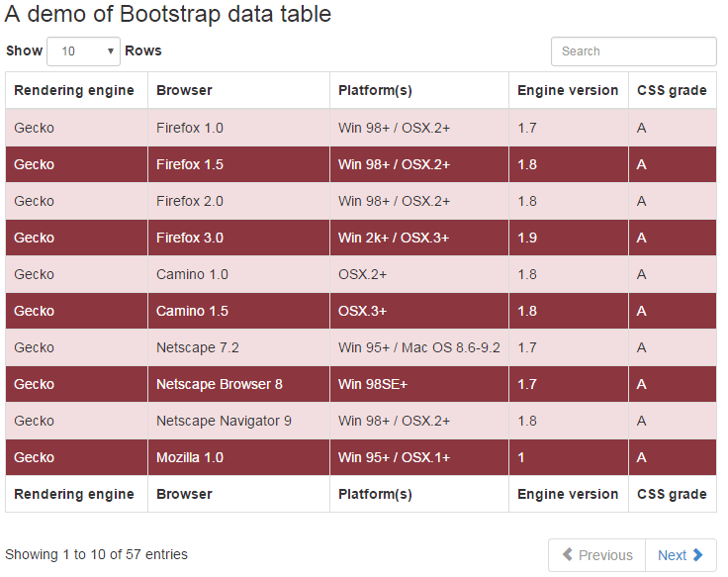
Task: Click the footer Engine version label
Action: point(569,494)
